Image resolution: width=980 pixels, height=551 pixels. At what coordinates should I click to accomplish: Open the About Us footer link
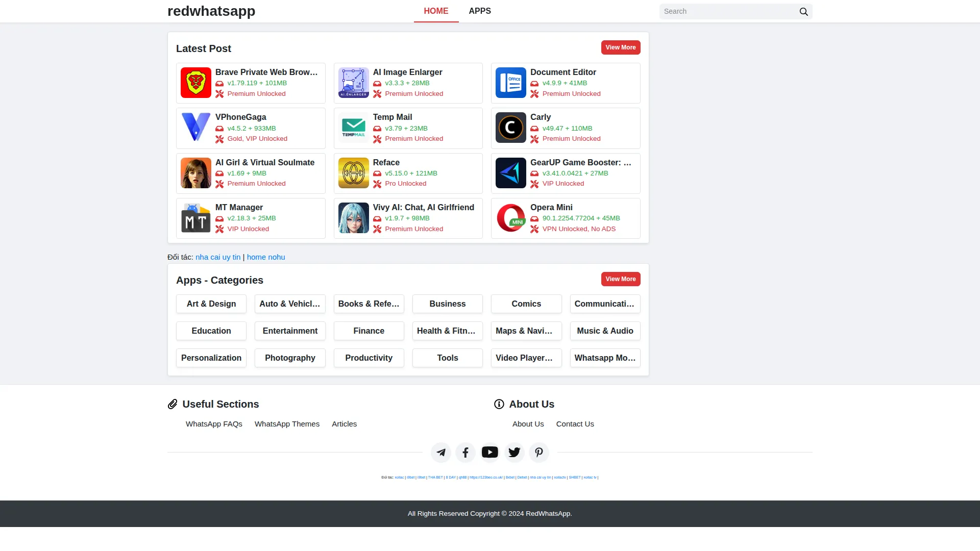pyautogui.click(x=528, y=424)
